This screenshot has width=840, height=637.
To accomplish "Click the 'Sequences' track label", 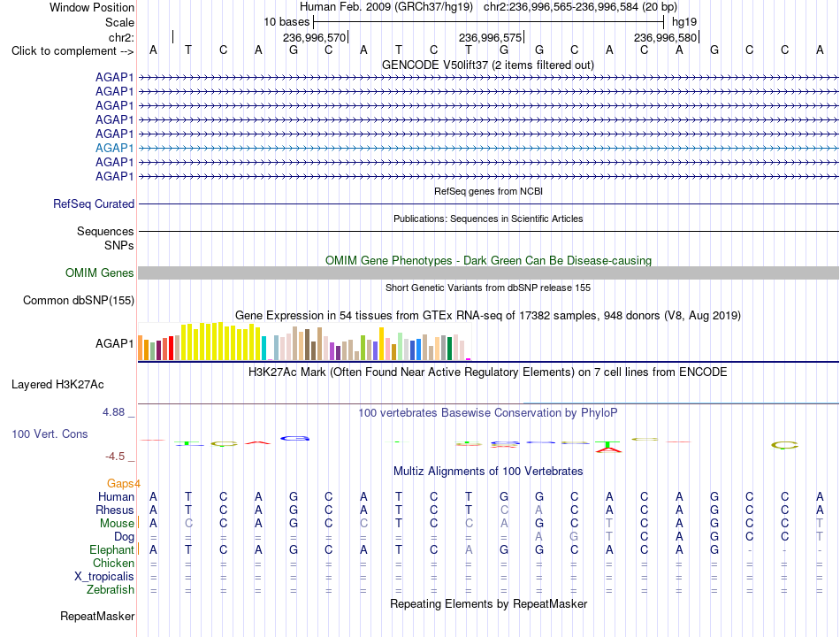I will (x=105, y=231).
